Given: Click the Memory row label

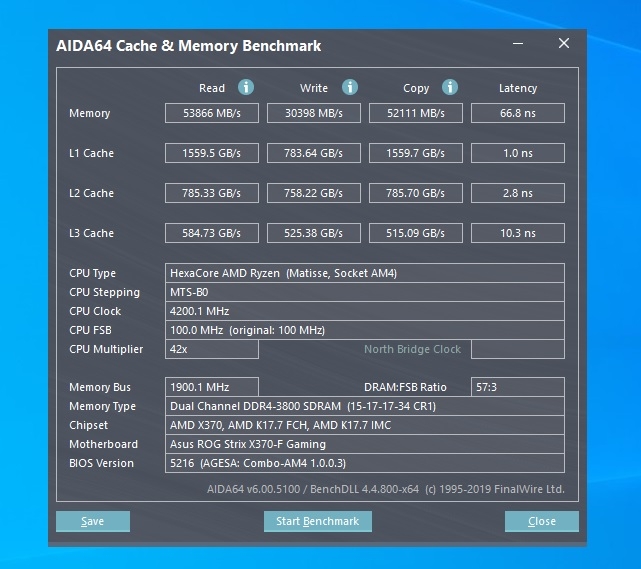Looking at the screenshot, I should pyautogui.click(x=90, y=114).
